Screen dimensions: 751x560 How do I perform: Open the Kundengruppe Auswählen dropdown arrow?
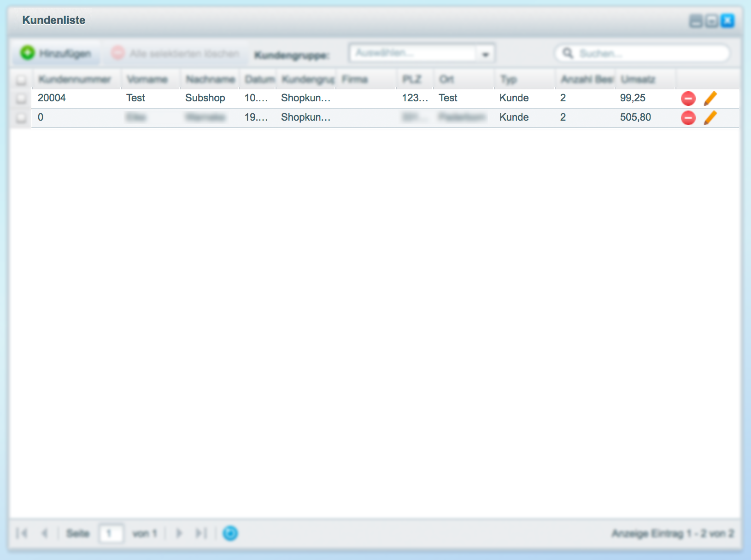(485, 54)
